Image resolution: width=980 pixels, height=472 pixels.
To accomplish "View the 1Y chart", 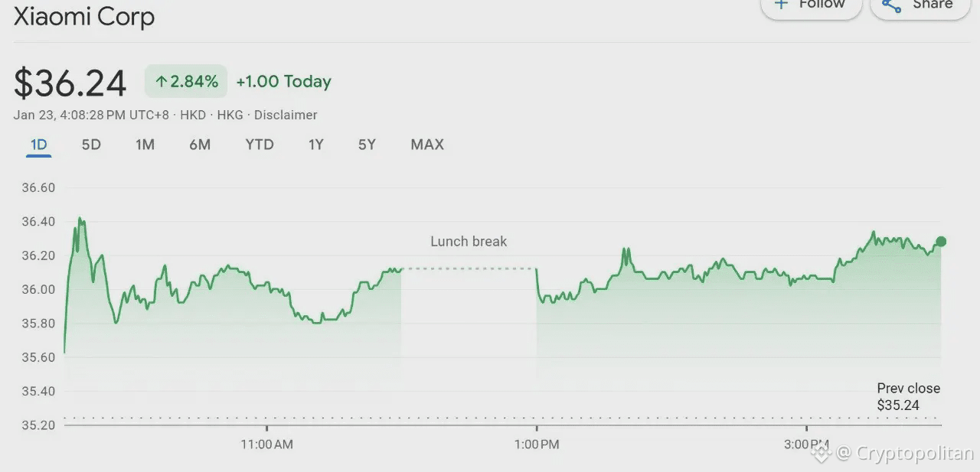I will coord(316,145).
